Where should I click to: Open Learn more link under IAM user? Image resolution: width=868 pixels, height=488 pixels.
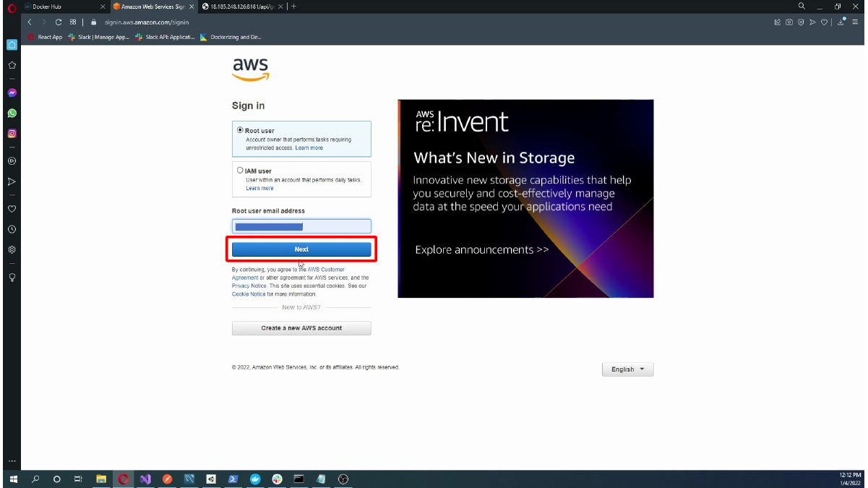259,188
